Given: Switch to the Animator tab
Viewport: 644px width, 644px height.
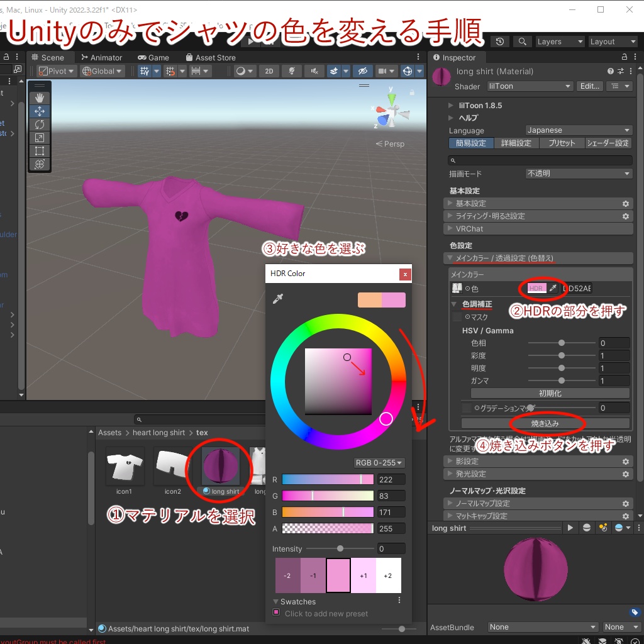Looking at the screenshot, I should click(102, 57).
